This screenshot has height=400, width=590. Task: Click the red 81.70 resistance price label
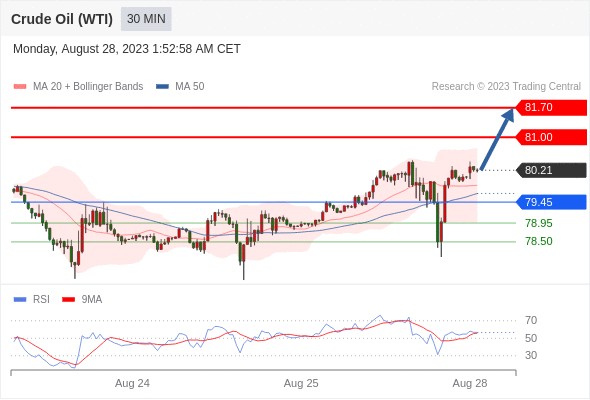click(x=551, y=107)
